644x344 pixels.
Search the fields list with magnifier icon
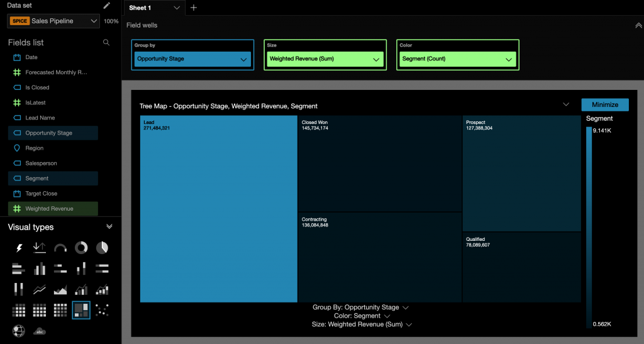(106, 43)
